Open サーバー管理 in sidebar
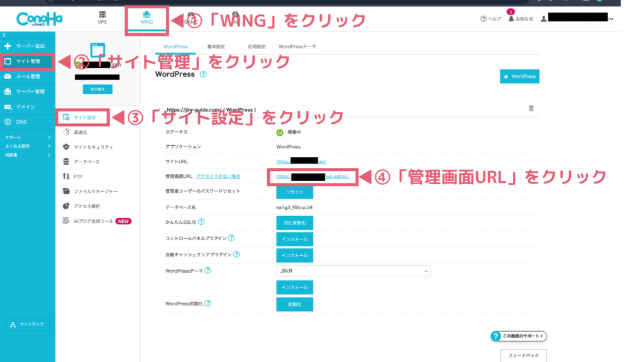This screenshot has width=644, height=362. (x=28, y=92)
